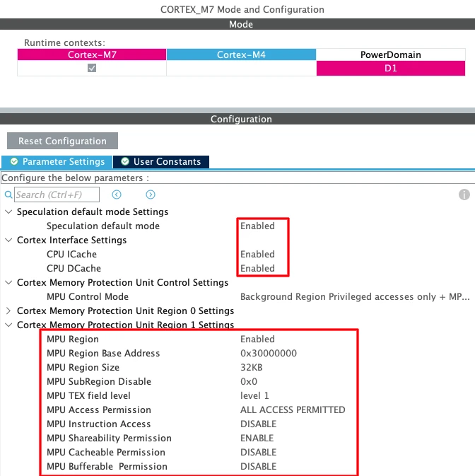Change CPU DCache Enabled value

(x=257, y=268)
